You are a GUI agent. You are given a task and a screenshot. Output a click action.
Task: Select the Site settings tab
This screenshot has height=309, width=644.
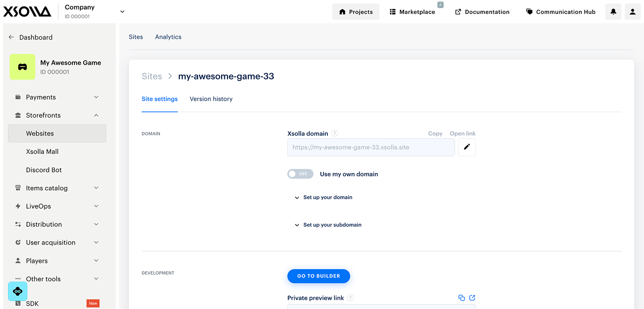click(x=159, y=99)
